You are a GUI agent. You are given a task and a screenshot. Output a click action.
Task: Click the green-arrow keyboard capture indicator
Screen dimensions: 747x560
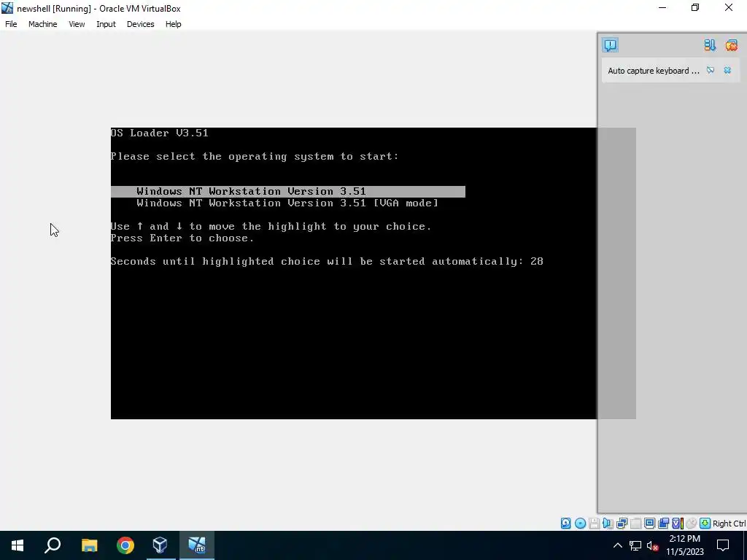point(705,524)
